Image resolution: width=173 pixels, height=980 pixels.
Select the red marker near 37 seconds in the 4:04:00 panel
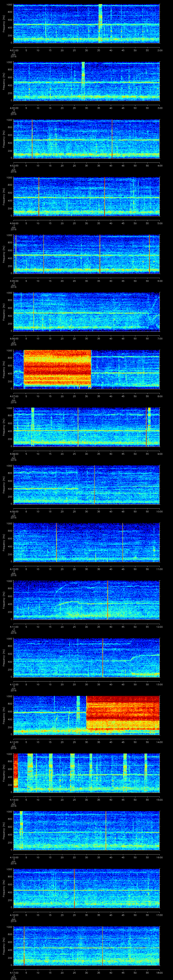105,197
